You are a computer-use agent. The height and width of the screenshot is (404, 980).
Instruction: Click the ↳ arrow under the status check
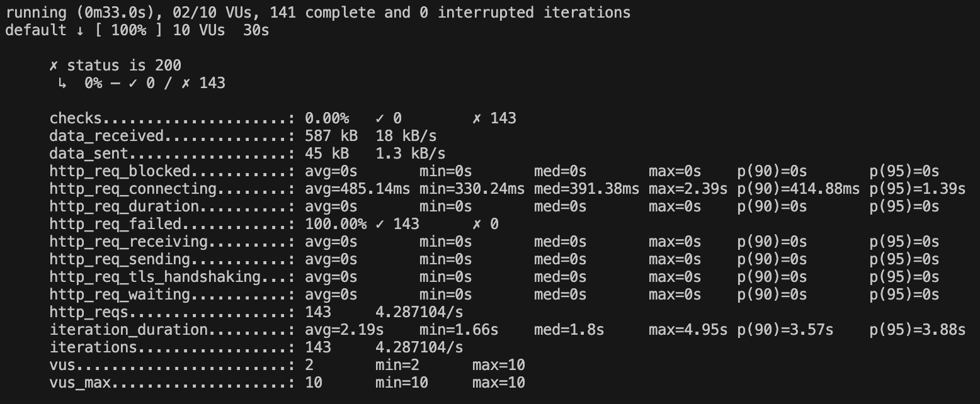62,83
